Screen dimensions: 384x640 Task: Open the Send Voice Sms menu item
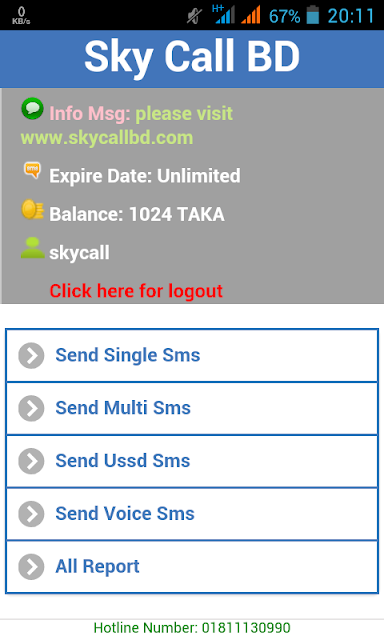click(192, 514)
